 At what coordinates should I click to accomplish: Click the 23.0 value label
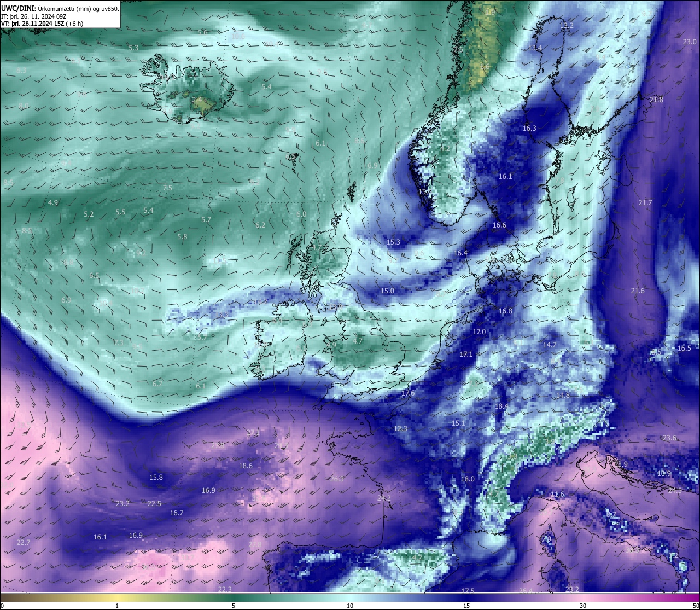(690, 42)
